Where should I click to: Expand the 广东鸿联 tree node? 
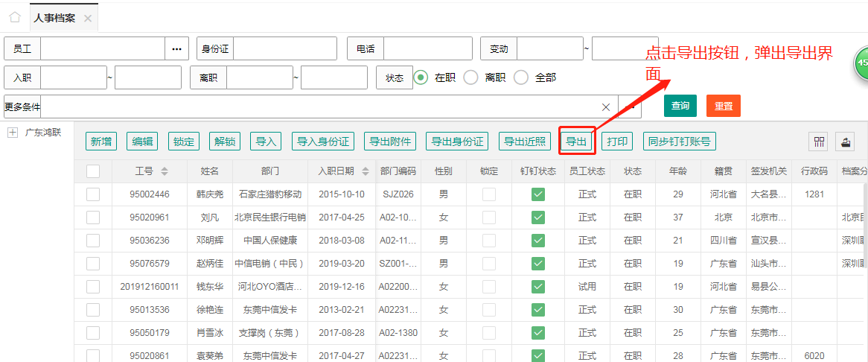pos(13,133)
